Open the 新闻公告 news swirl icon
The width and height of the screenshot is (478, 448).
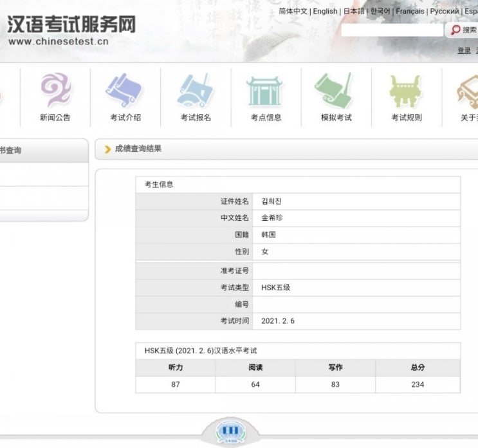(56, 89)
